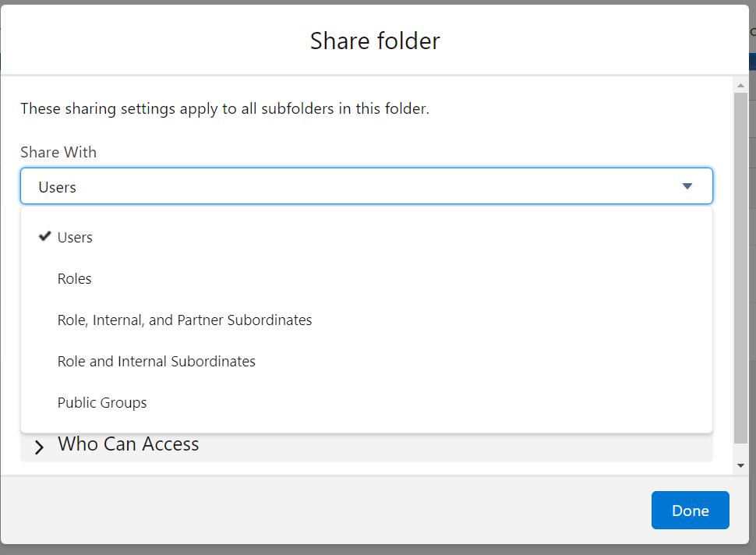Click empty footer area left of Done

pyautogui.click(x=312, y=510)
